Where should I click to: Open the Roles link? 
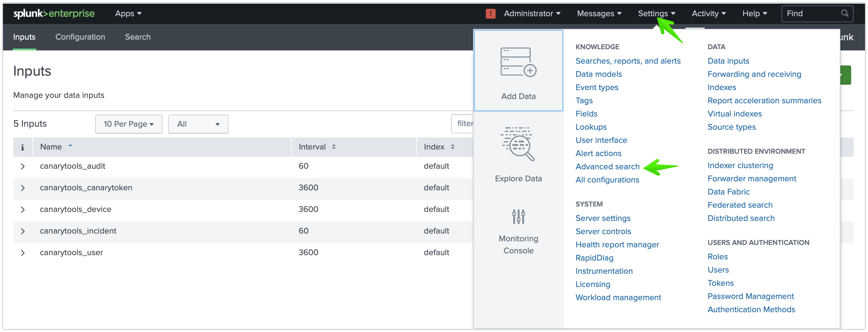(718, 256)
